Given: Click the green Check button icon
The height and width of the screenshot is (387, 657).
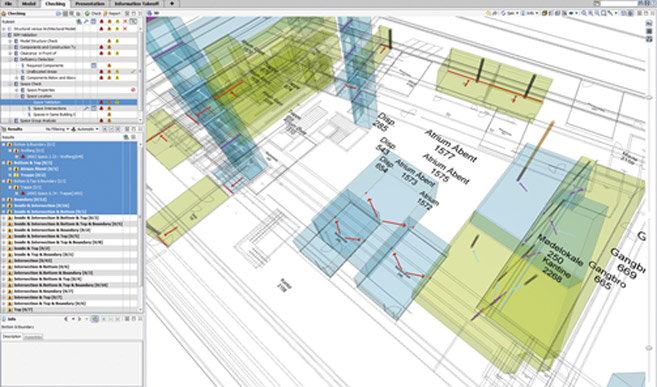Looking at the screenshot, I should click(88, 14).
